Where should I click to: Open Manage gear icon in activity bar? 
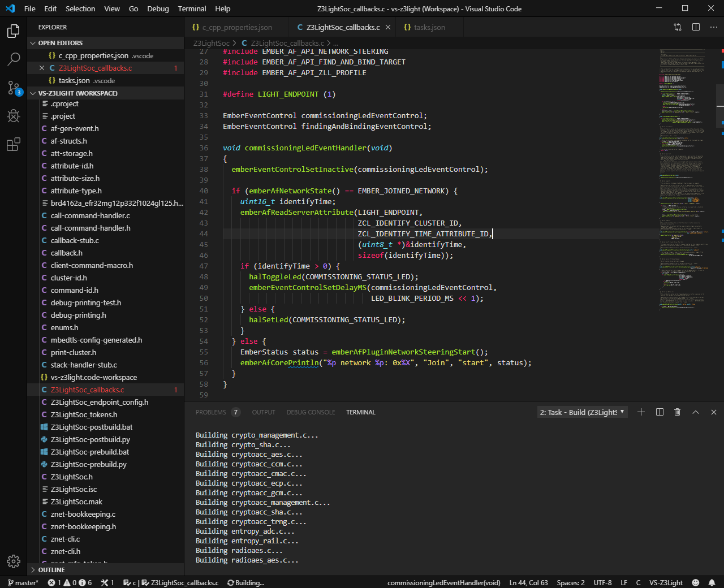click(x=14, y=561)
